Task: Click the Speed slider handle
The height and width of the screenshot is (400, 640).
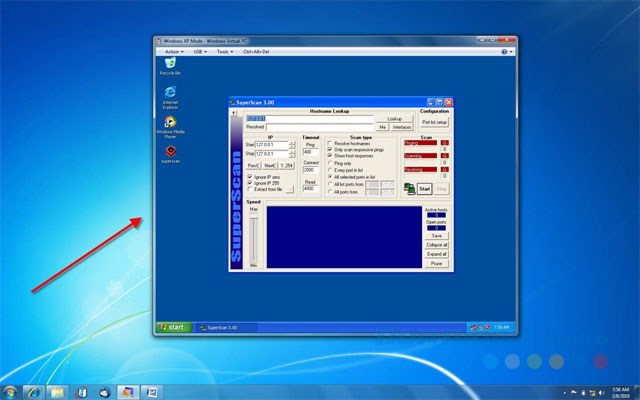Action: point(253,216)
